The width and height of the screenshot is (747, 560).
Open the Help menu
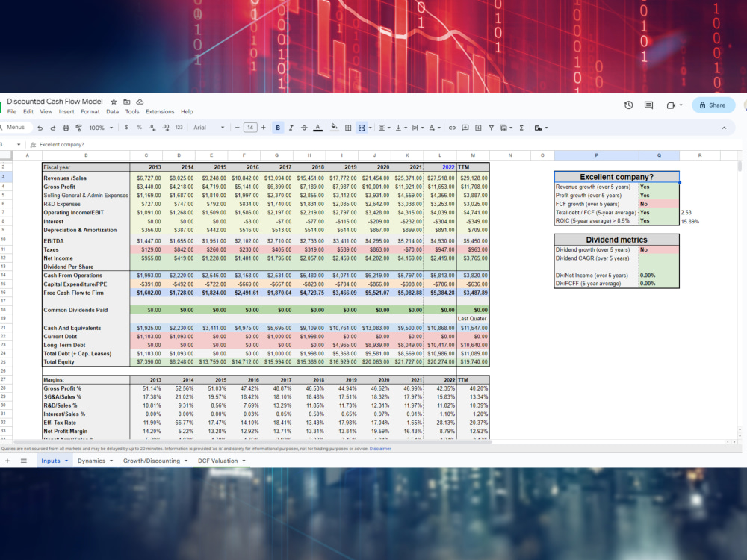coord(187,111)
